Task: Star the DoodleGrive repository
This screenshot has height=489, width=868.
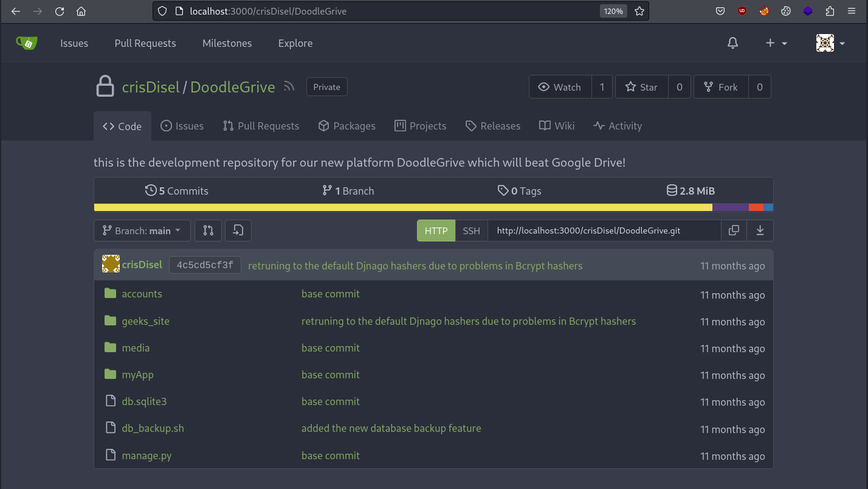Action: (x=641, y=87)
